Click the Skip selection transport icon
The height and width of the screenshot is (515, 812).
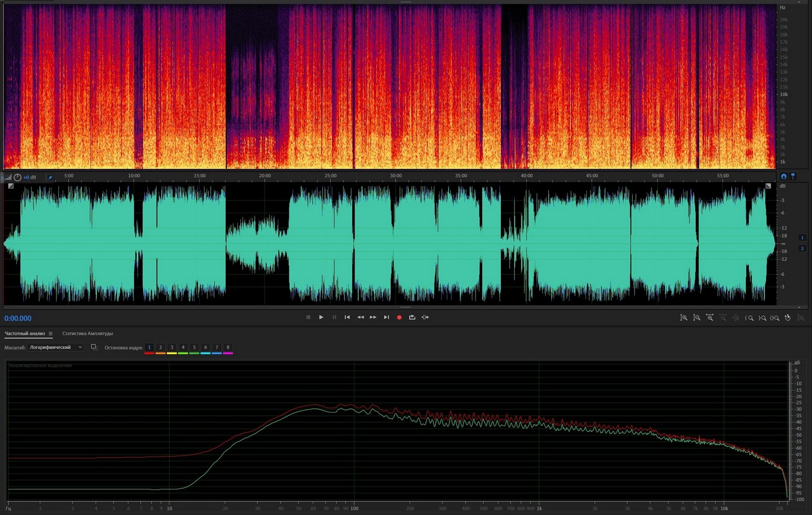425,317
